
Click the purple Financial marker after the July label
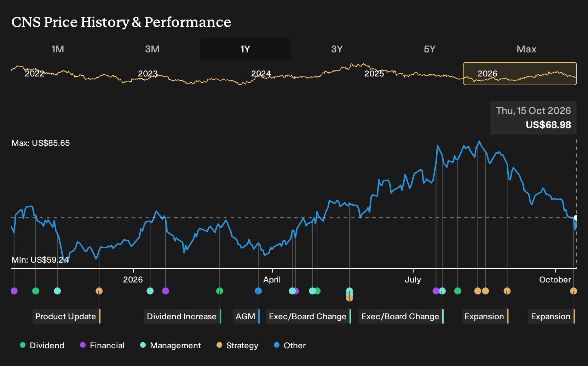(436, 291)
